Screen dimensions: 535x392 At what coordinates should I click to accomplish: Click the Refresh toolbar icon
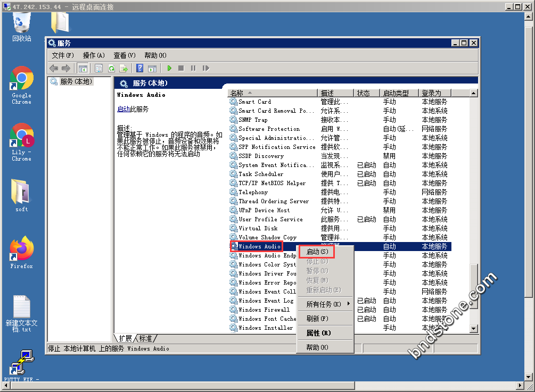click(111, 68)
